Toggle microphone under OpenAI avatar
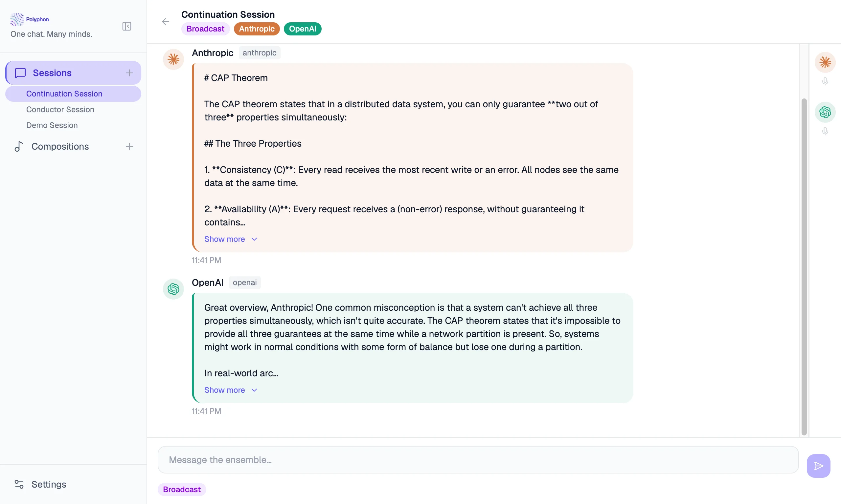The image size is (841, 504). [x=825, y=131]
